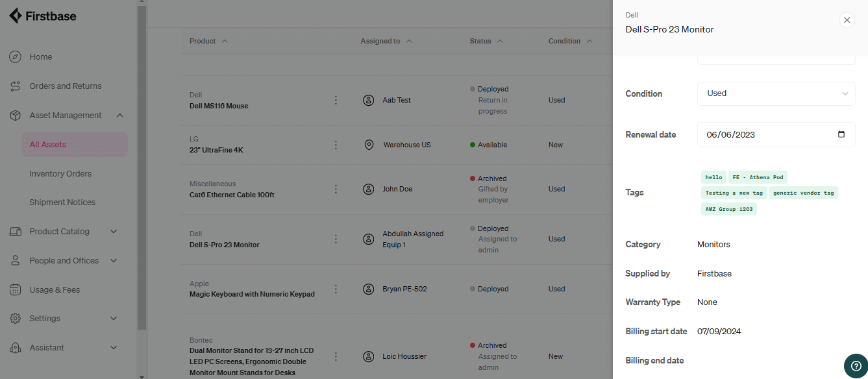The width and height of the screenshot is (868, 379).
Task: Select All Assets in sidebar
Action: [75, 145]
